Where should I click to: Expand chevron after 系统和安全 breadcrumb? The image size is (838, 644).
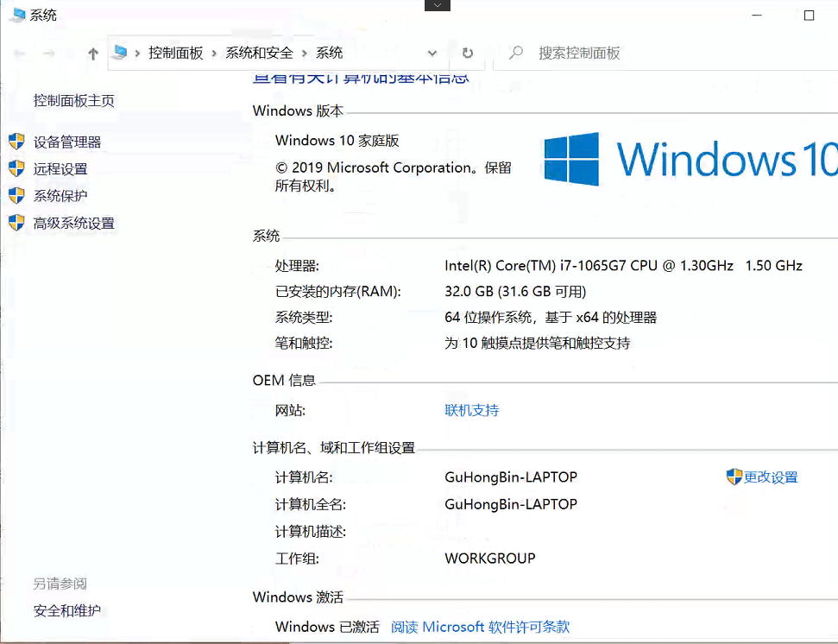(304, 53)
